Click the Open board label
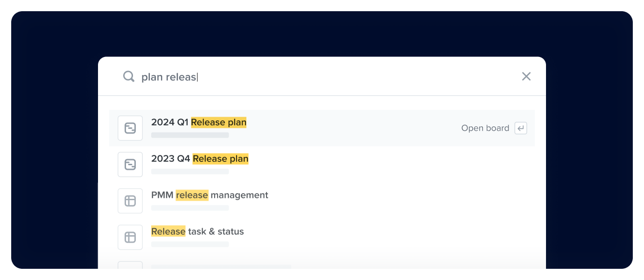 (x=485, y=128)
